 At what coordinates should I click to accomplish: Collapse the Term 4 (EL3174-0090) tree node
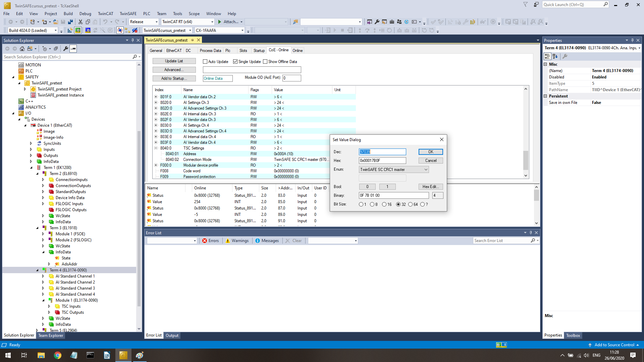click(37, 270)
